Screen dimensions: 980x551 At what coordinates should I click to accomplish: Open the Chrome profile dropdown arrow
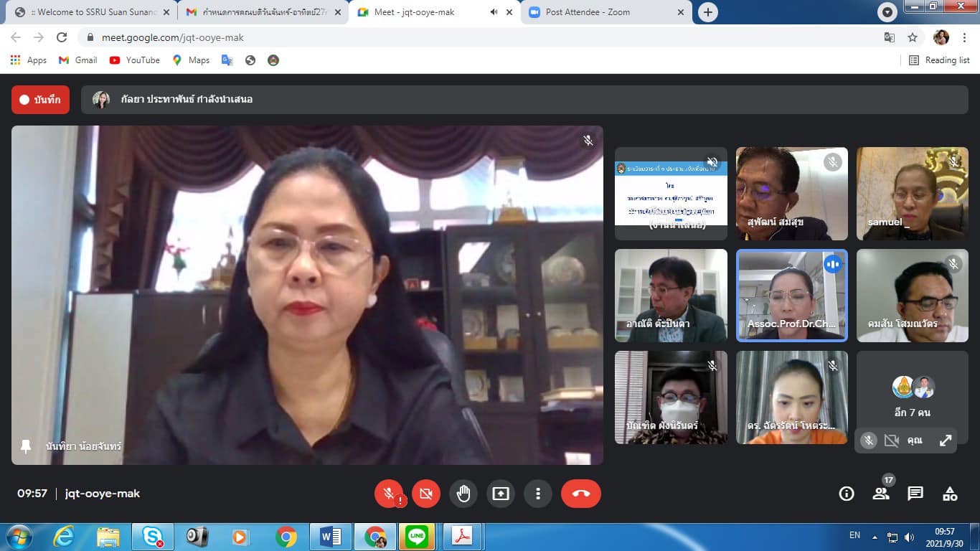(x=888, y=12)
